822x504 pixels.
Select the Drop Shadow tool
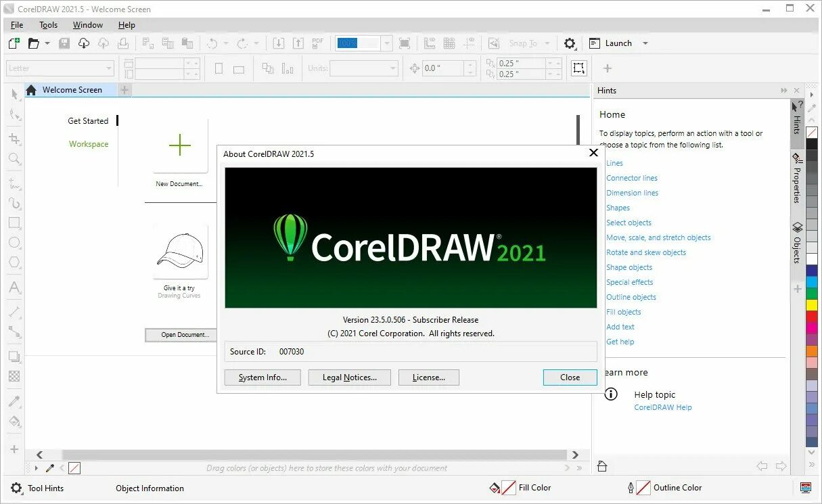click(x=14, y=357)
